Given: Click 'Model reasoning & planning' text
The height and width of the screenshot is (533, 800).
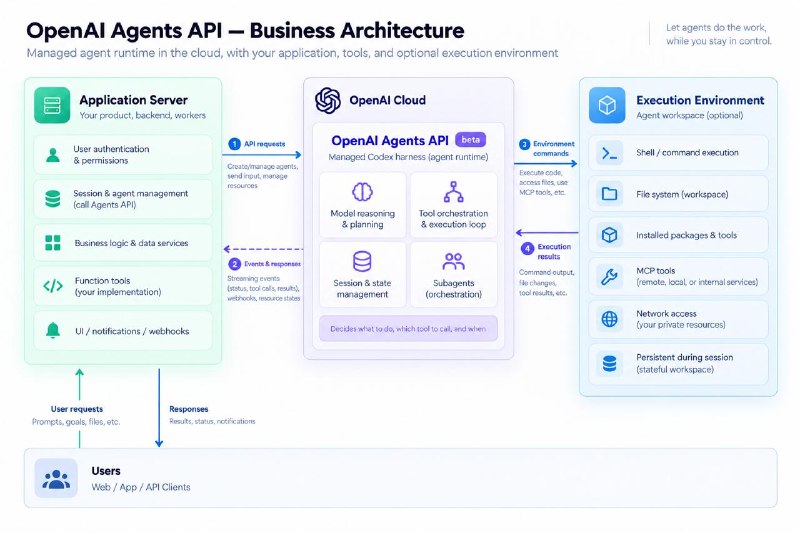Looking at the screenshot, I should click(362, 219).
